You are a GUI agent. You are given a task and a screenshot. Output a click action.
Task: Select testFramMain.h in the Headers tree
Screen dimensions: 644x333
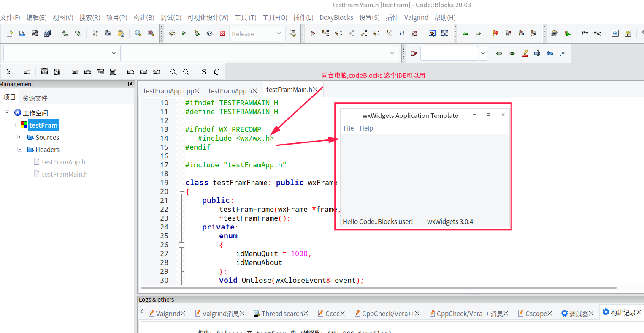(x=65, y=174)
